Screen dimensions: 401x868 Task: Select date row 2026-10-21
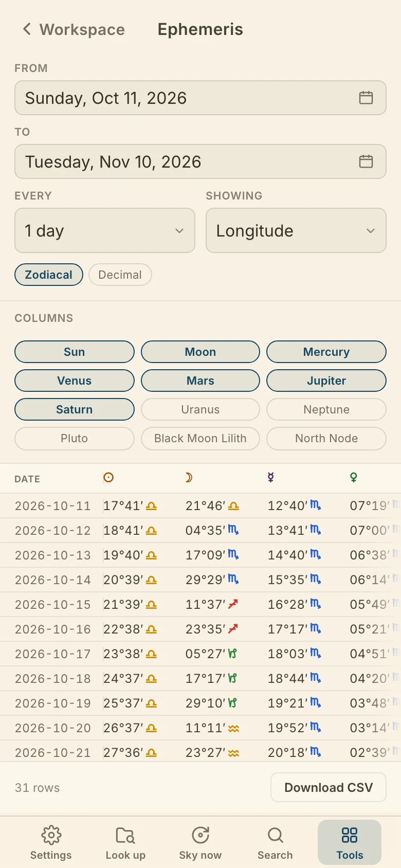click(52, 753)
